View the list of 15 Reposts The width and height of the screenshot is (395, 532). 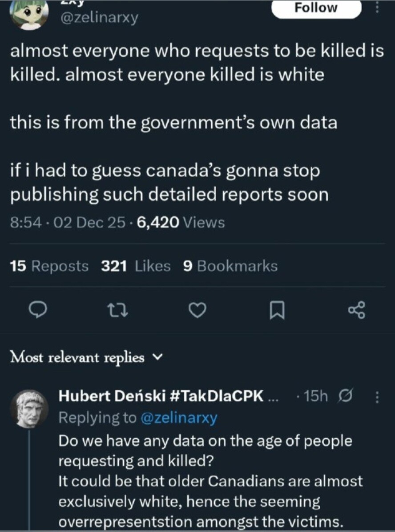tap(49, 266)
